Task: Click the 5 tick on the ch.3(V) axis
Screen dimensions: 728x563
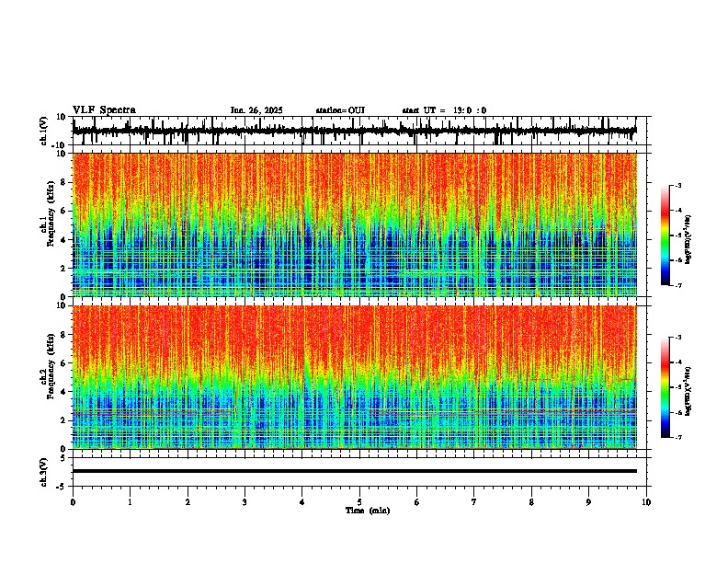Action: tap(64, 458)
